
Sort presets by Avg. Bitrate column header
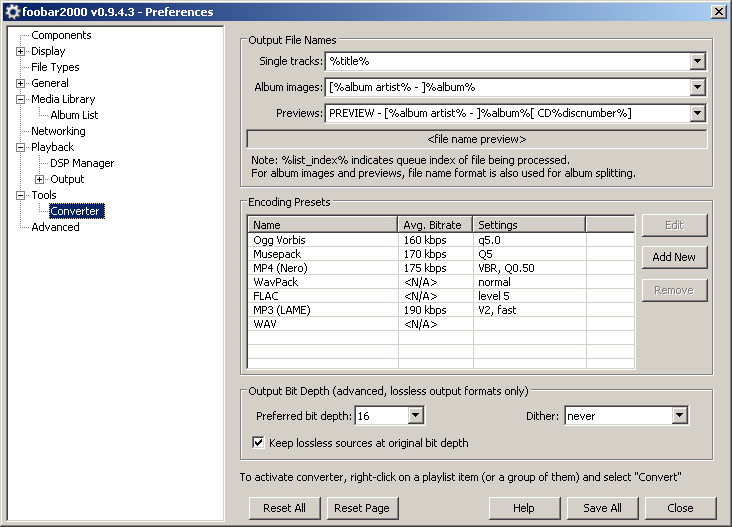pos(435,224)
